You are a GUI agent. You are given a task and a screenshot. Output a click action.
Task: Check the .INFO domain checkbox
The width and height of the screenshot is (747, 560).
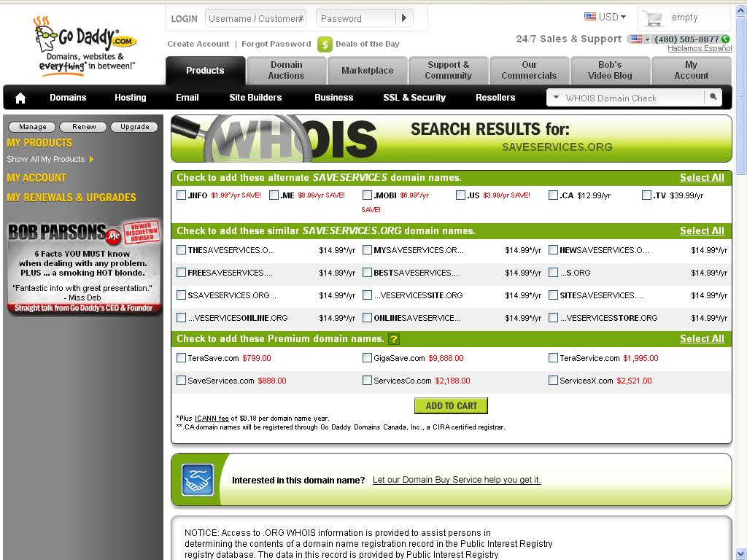[x=181, y=195]
